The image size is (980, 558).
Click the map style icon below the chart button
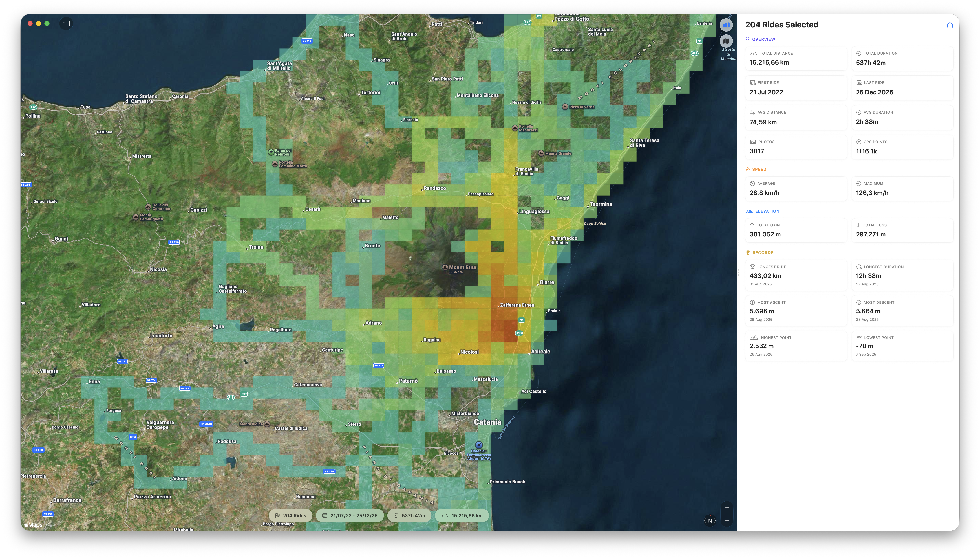pos(726,41)
